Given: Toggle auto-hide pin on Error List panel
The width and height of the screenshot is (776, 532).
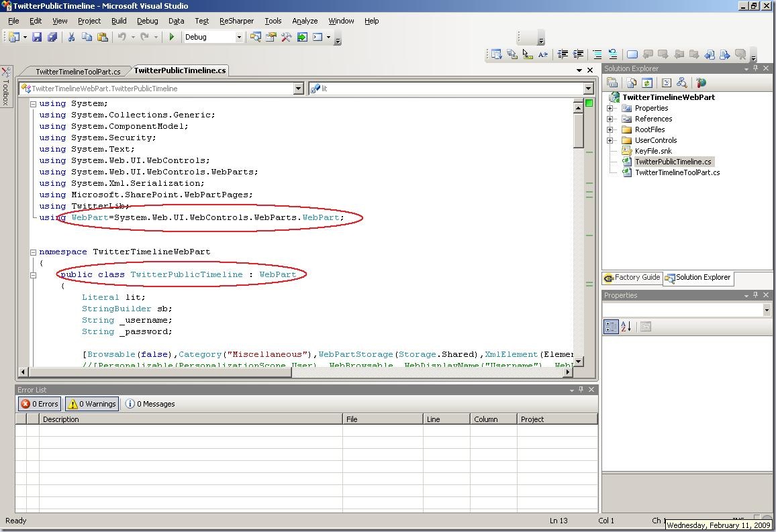Looking at the screenshot, I should [x=581, y=390].
